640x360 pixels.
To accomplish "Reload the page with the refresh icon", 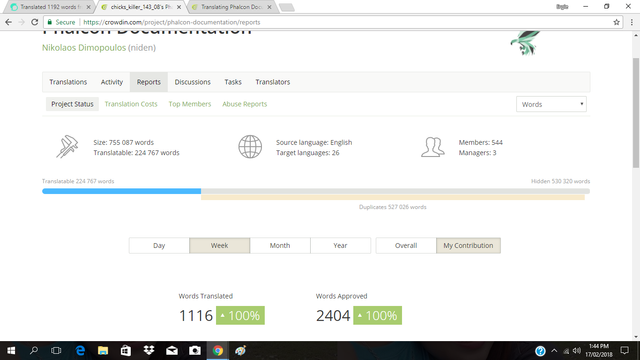I will (35, 22).
